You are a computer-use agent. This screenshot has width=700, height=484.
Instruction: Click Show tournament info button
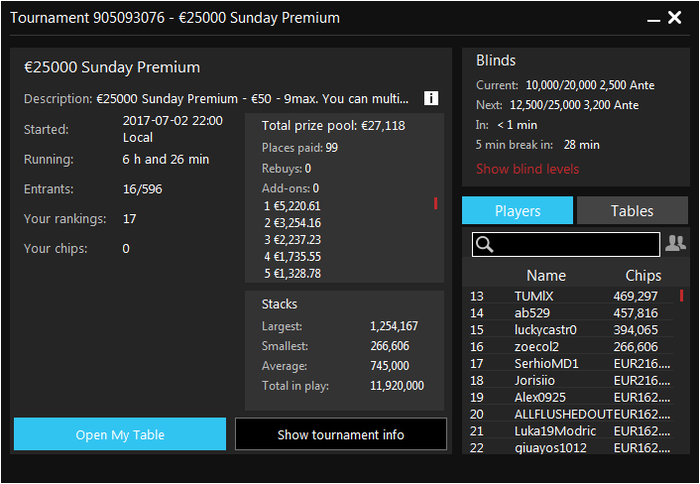click(x=341, y=434)
